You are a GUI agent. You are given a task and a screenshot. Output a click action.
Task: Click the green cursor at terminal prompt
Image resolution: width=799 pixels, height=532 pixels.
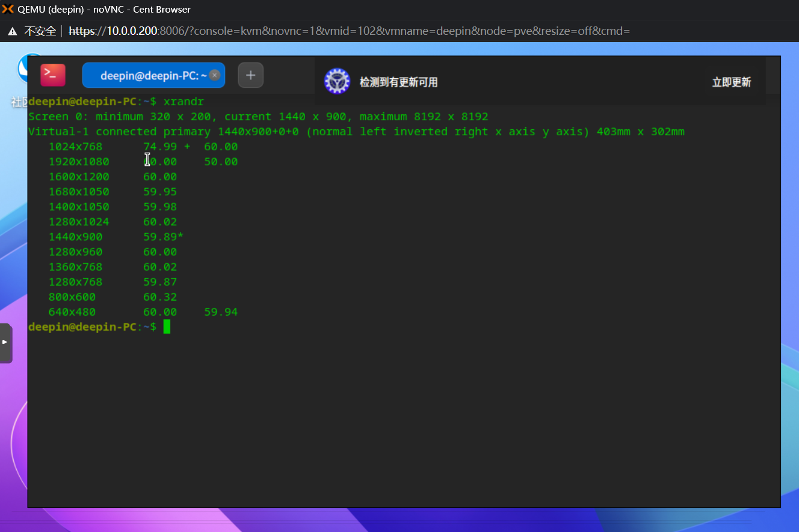pyautogui.click(x=167, y=327)
